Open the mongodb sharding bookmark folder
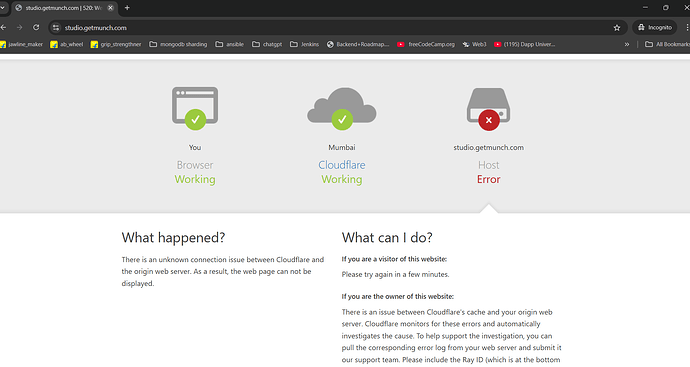This screenshot has width=690, height=367. coord(178,44)
